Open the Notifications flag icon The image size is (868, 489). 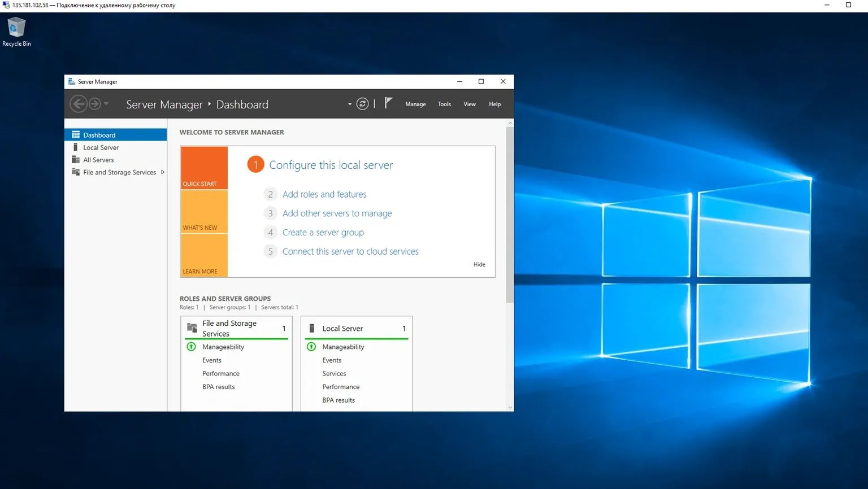[x=388, y=103]
